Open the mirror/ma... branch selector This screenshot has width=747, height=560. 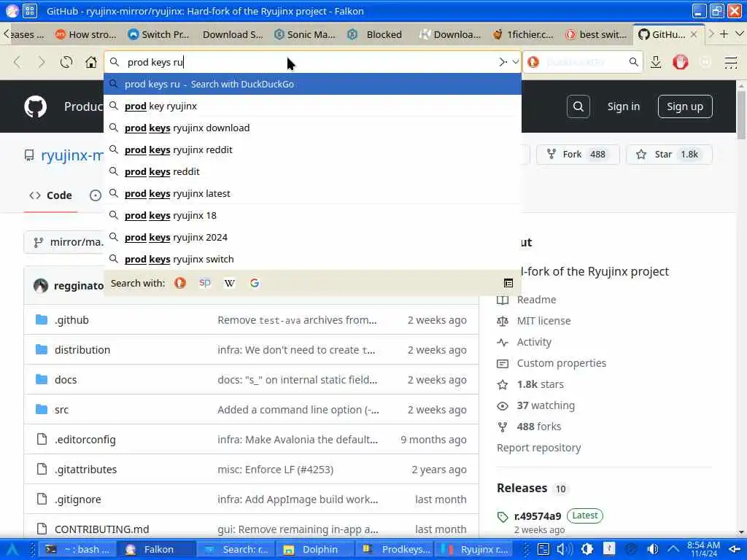point(64,242)
